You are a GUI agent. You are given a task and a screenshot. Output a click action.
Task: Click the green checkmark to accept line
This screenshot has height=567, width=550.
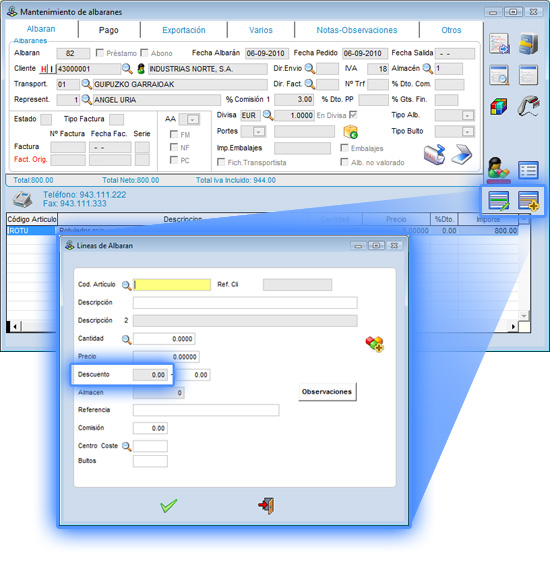[x=169, y=506]
